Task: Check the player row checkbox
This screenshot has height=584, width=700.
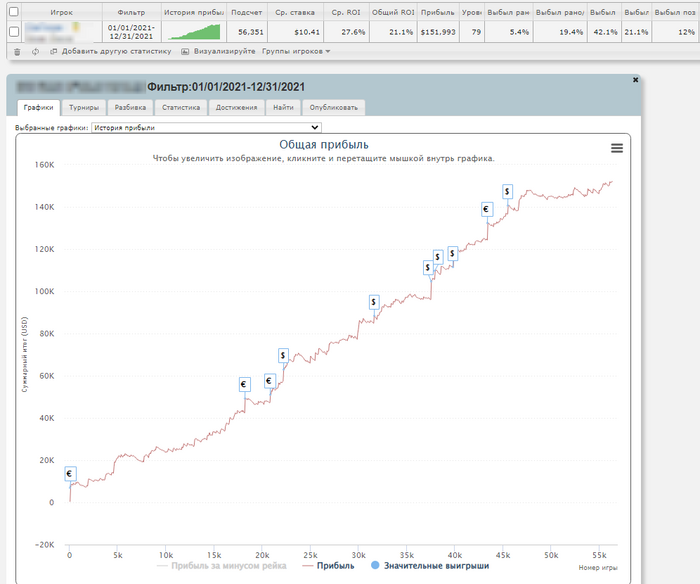Action: (13, 31)
